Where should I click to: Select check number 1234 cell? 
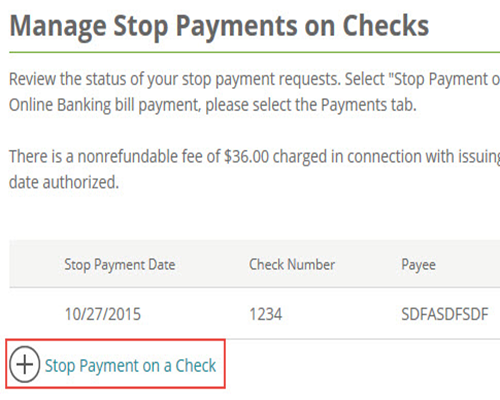point(266,314)
